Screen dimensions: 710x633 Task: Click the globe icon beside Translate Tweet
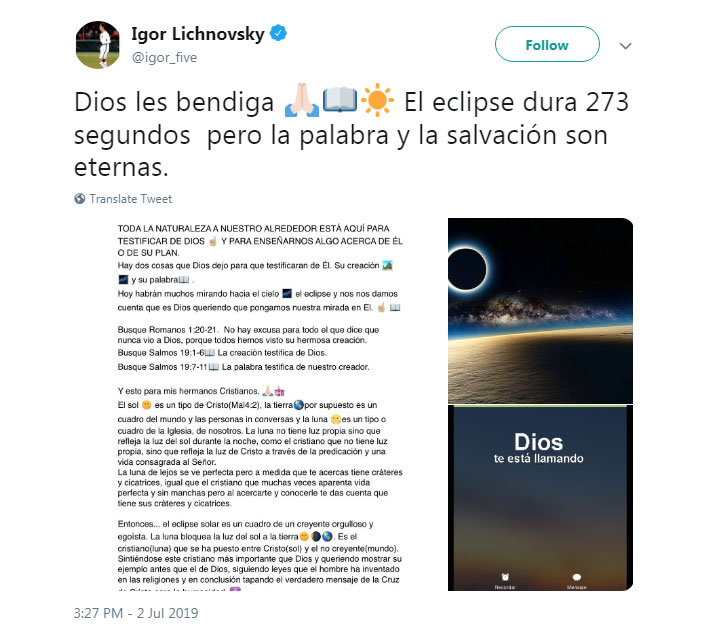(x=80, y=199)
